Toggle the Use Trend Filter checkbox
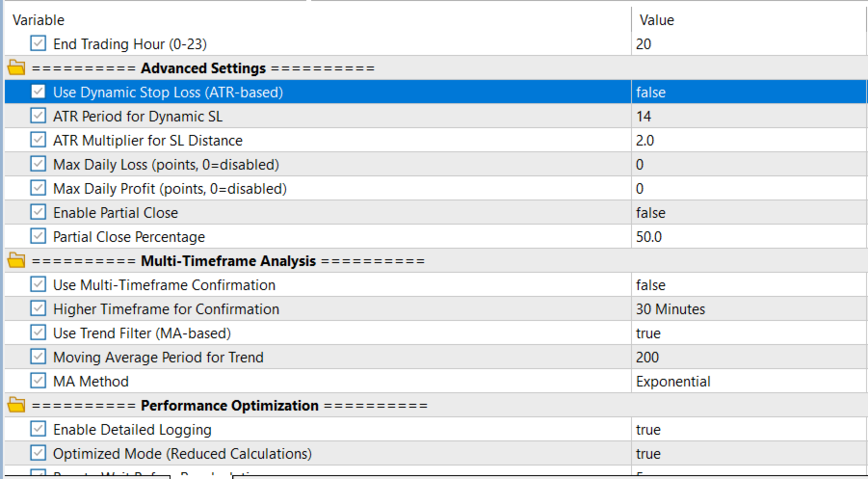The height and width of the screenshot is (479, 868). [39, 333]
